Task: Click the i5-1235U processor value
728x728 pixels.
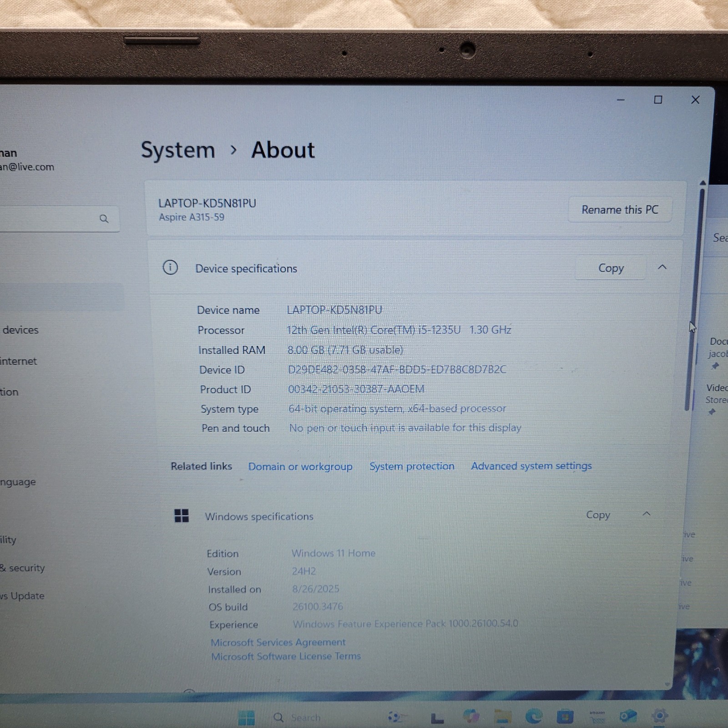Action: pyautogui.click(x=399, y=330)
